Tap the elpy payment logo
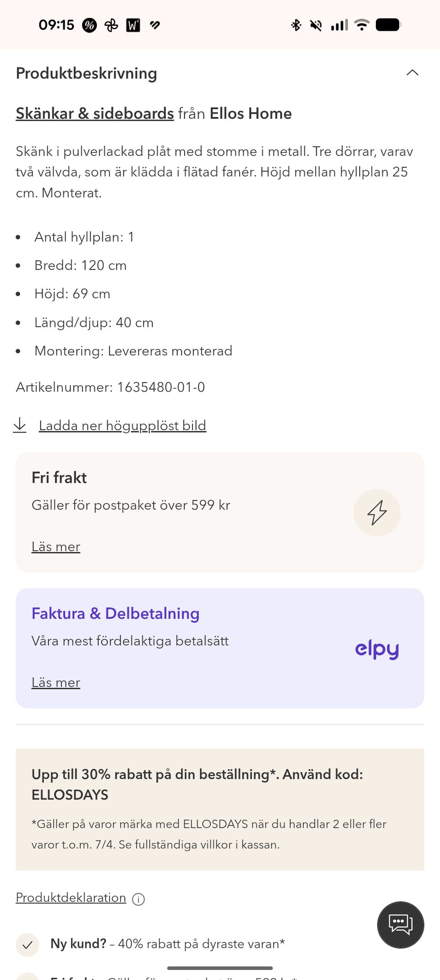The width and height of the screenshot is (440, 980). 377,649
